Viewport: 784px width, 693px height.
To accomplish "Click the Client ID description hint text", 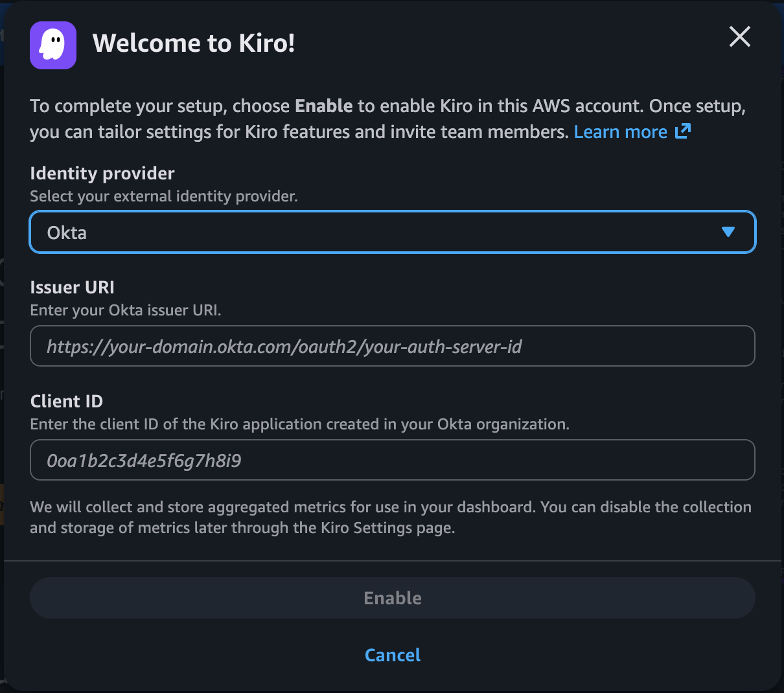I will [299, 424].
